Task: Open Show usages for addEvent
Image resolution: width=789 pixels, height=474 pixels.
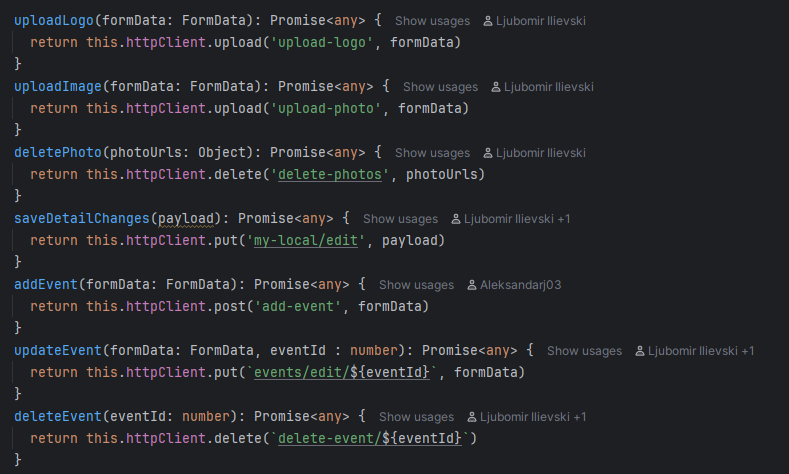Action: [x=416, y=285]
